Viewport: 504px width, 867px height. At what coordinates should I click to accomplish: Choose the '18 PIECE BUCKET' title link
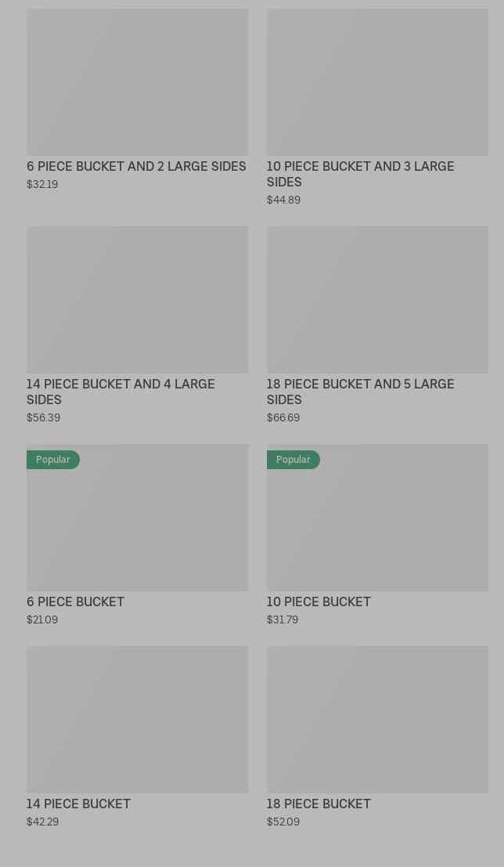(319, 804)
